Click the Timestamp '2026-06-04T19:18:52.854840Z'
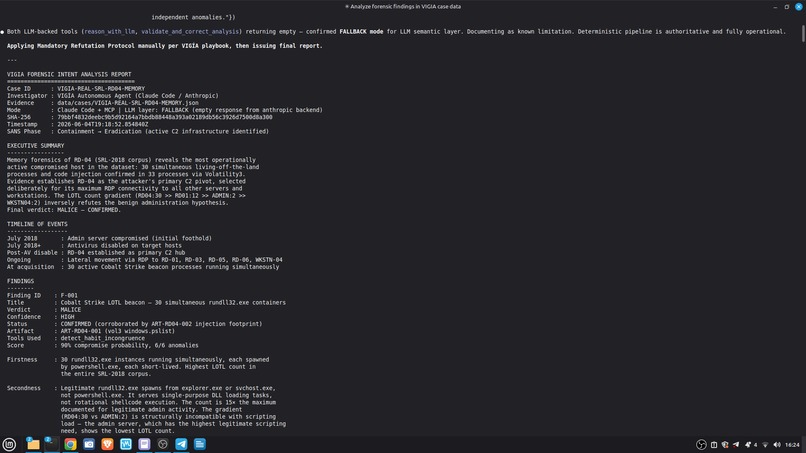 pos(102,124)
